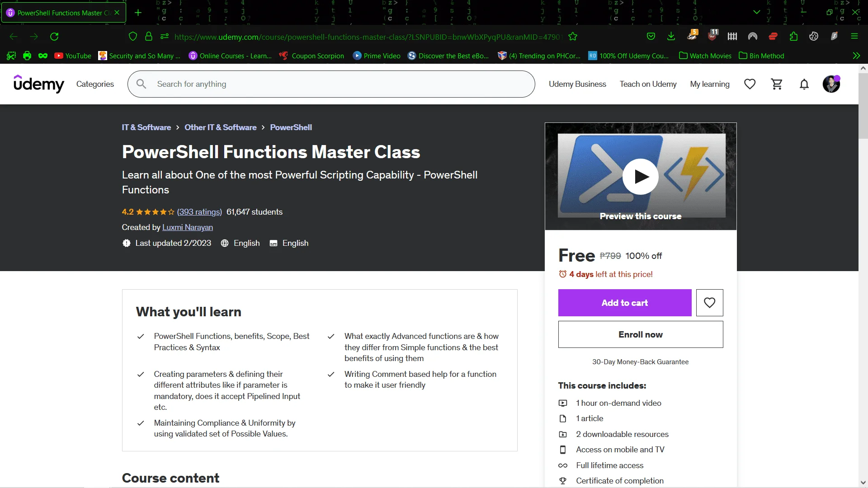
Task: Click the Udemy logo
Action: pos(39,84)
